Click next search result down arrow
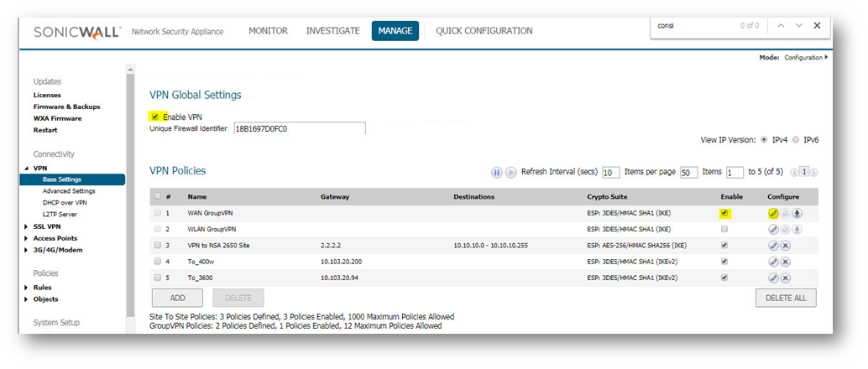The image size is (868, 369). 798,26
